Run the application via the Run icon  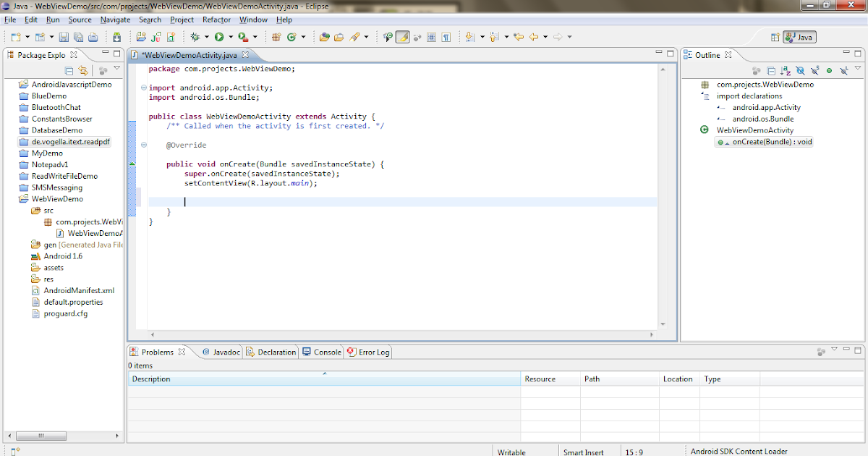click(219, 37)
